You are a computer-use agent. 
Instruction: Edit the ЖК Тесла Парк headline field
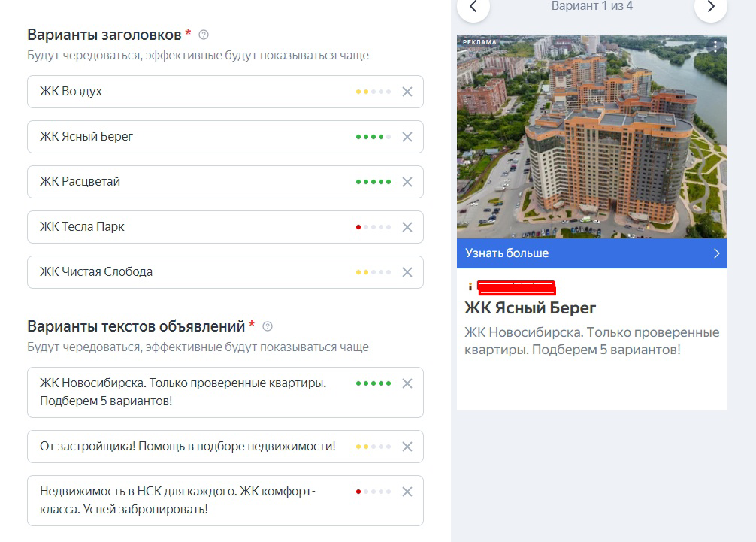coord(225,227)
